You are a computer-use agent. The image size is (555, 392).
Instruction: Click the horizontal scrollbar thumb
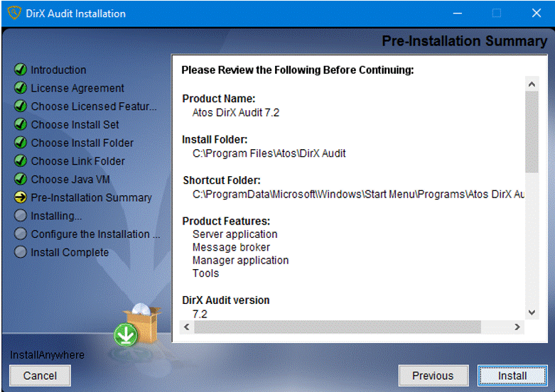pyautogui.click(x=339, y=327)
